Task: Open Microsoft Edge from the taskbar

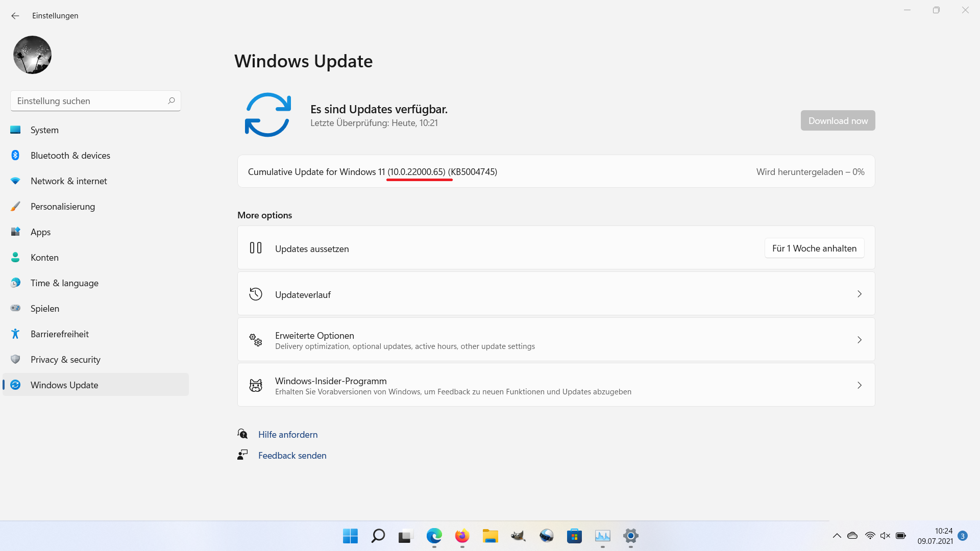Action: (434, 536)
